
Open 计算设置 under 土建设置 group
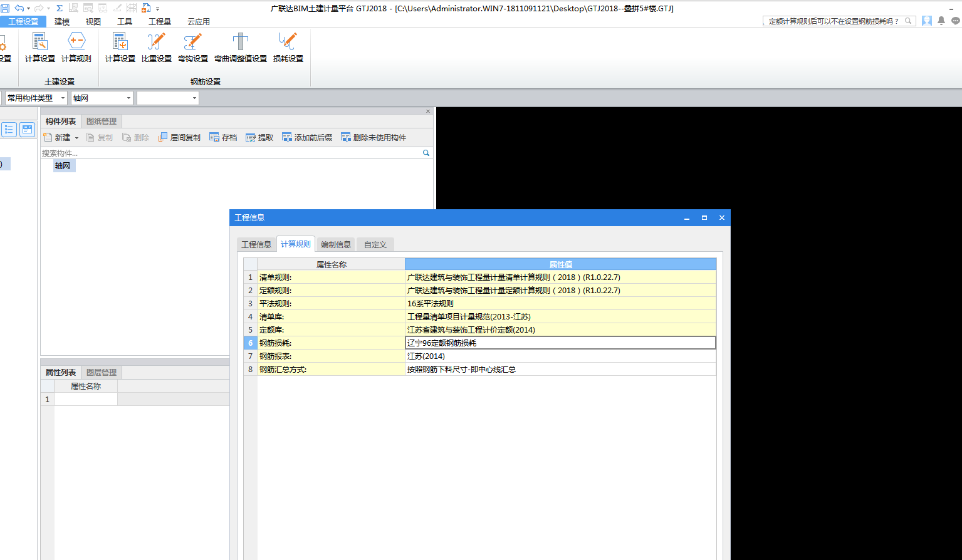coord(40,48)
